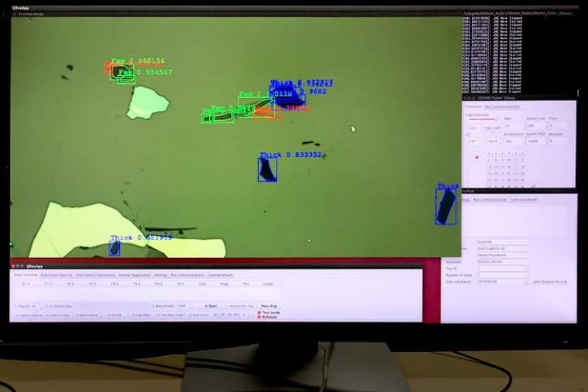588x392 pixels.
Task: Adjust the Light Intensity slider
Action: pyautogui.click(x=480, y=120)
